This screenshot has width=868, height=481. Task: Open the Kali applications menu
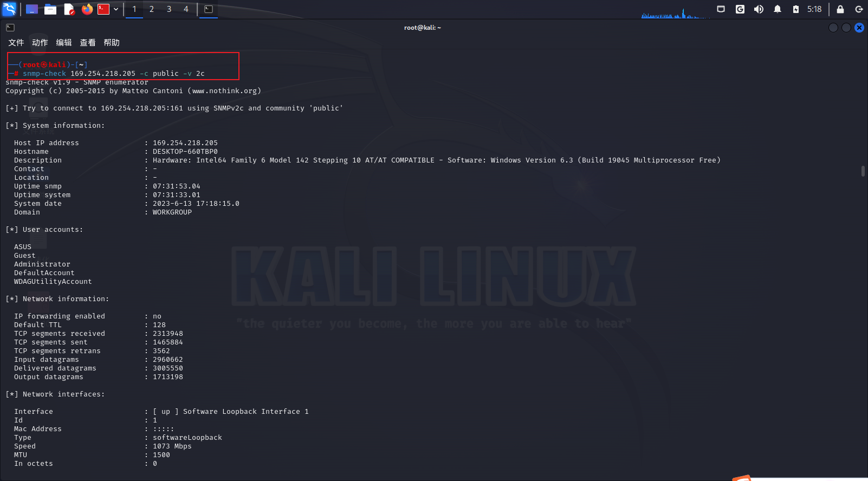pos(9,9)
